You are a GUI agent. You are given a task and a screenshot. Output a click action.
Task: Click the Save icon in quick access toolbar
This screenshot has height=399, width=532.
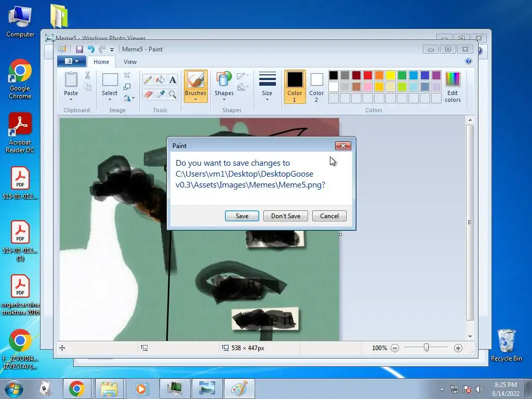tap(79, 49)
